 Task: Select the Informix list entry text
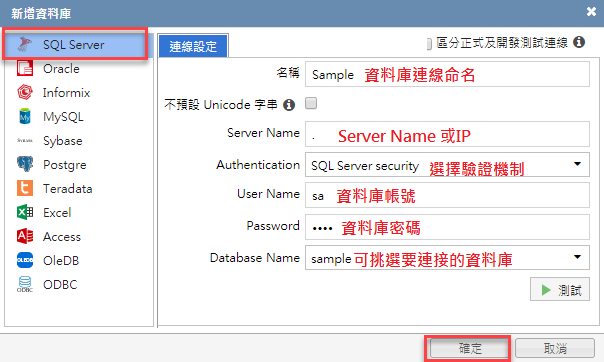click(x=66, y=92)
